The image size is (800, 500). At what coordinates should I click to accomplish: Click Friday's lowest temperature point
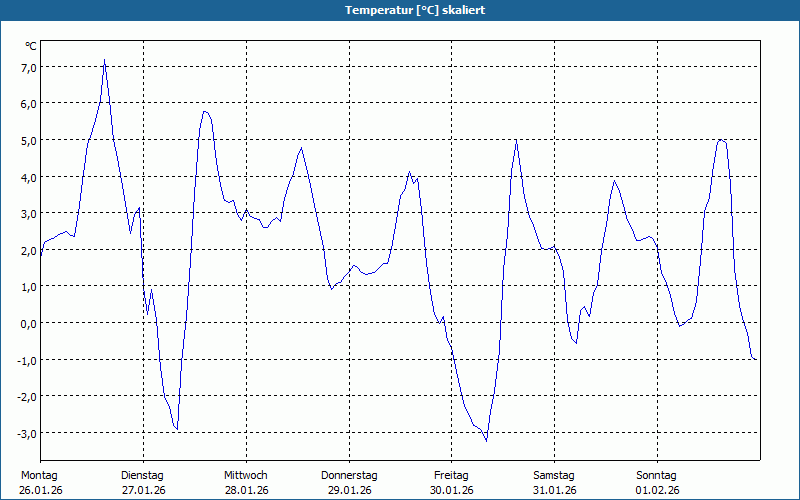(486, 441)
